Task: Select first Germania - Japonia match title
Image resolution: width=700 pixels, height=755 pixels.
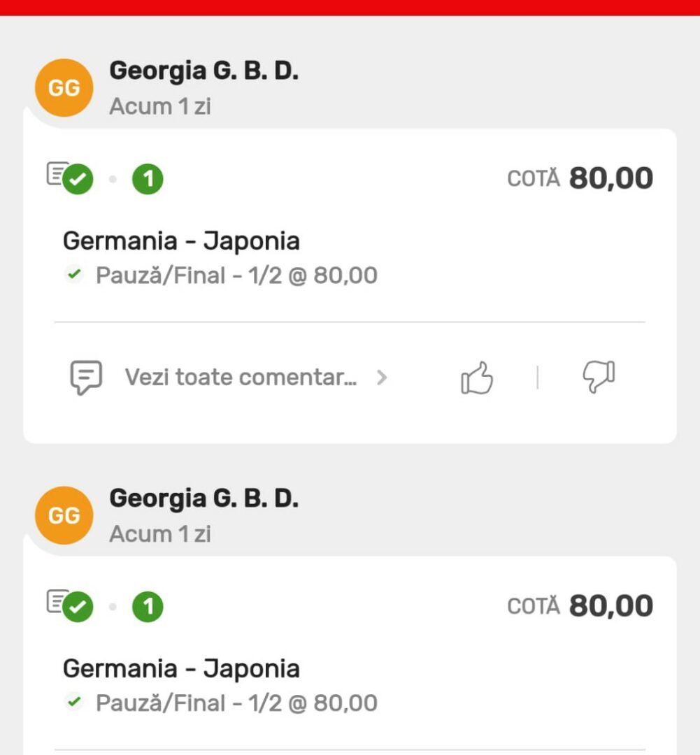Action: 181,240
